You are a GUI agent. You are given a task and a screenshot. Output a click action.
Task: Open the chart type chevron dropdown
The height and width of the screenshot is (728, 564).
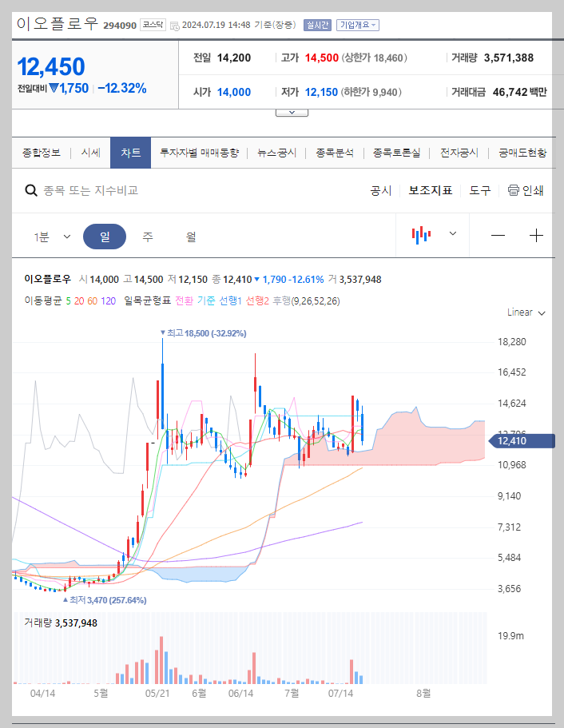pos(452,235)
